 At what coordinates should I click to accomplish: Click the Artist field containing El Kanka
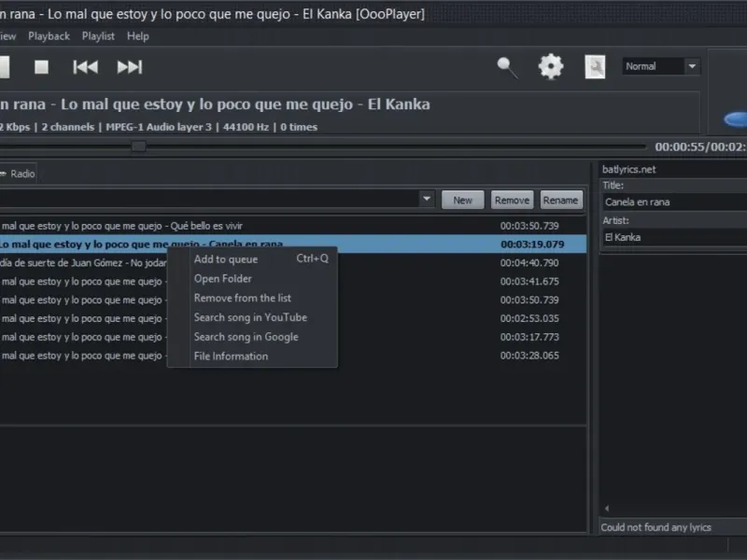click(x=674, y=237)
